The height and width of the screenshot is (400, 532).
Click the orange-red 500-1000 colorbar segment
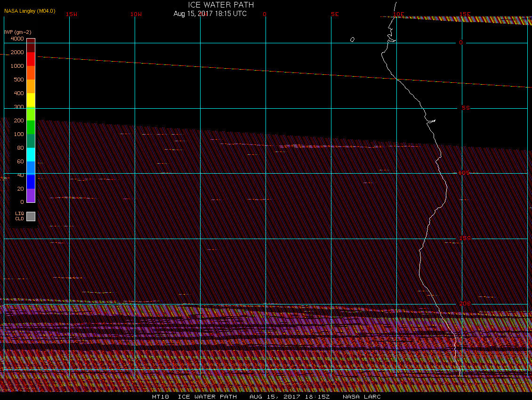tap(31, 72)
